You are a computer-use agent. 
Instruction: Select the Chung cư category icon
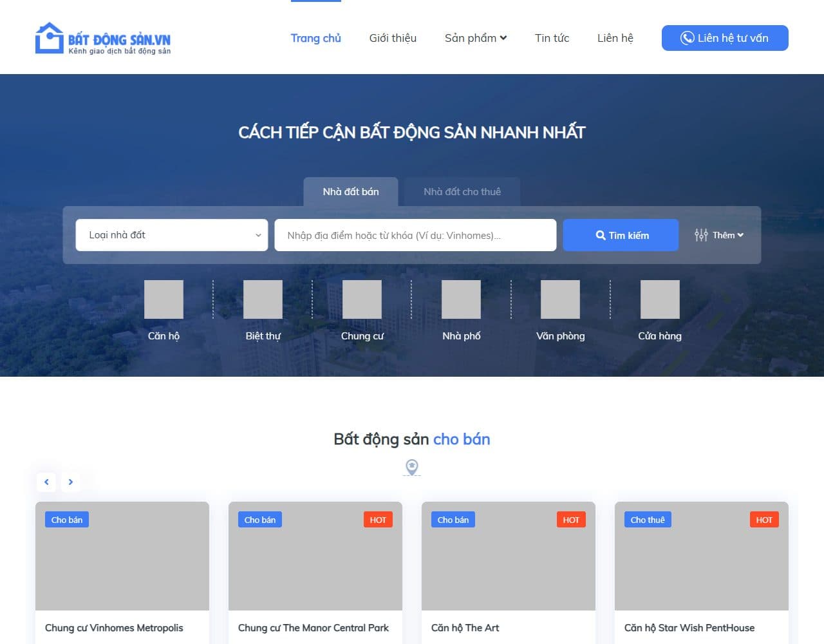pyautogui.click(x=362, y=299)
